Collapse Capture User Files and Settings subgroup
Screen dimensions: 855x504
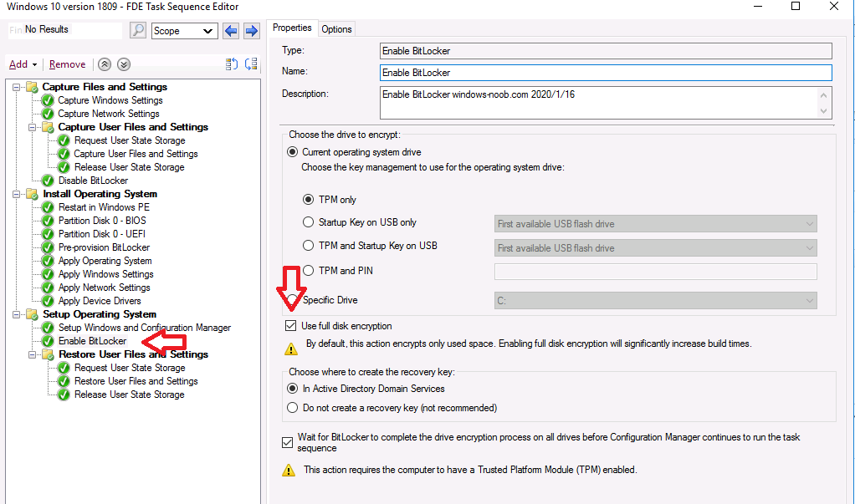coord(32,127)
